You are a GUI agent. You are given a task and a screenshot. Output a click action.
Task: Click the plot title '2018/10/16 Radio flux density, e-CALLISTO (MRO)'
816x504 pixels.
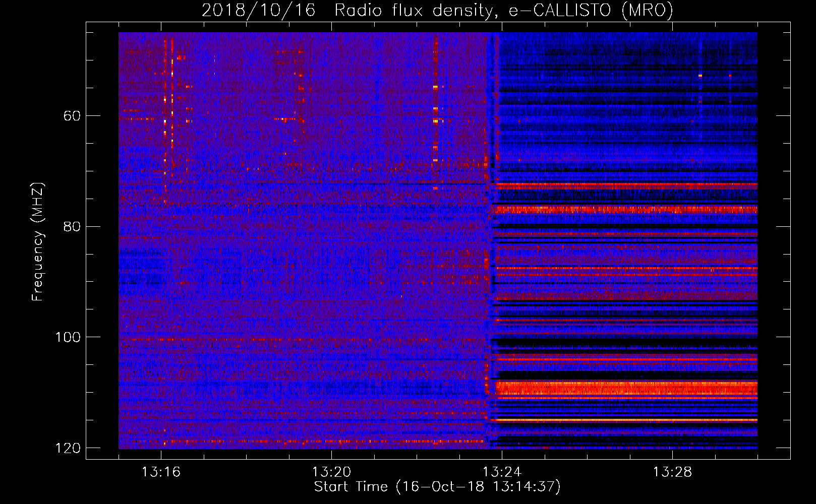tap(437, 10)
